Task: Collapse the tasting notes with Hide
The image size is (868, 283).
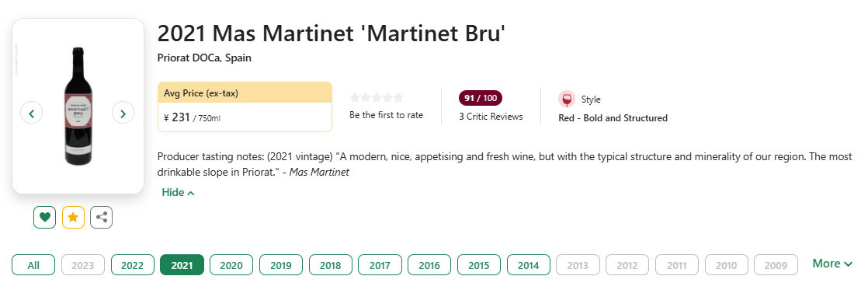Action: 178,192
